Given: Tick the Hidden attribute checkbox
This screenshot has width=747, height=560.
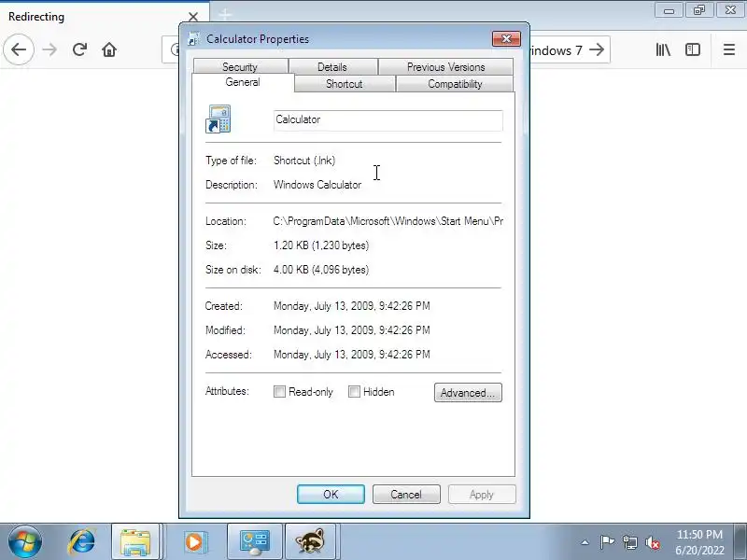Looking at the screenshot, I should [354, 391].
